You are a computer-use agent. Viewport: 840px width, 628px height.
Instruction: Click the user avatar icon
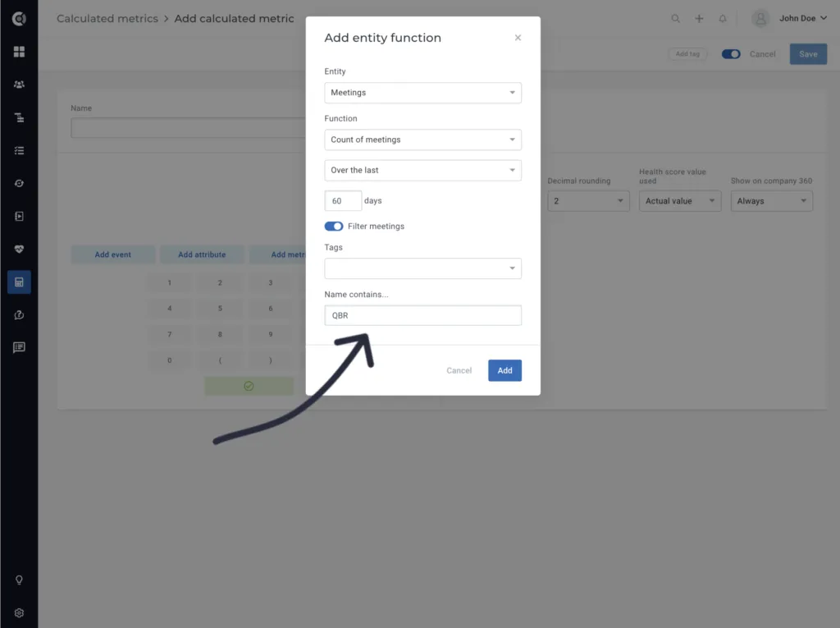click(760, 19)
